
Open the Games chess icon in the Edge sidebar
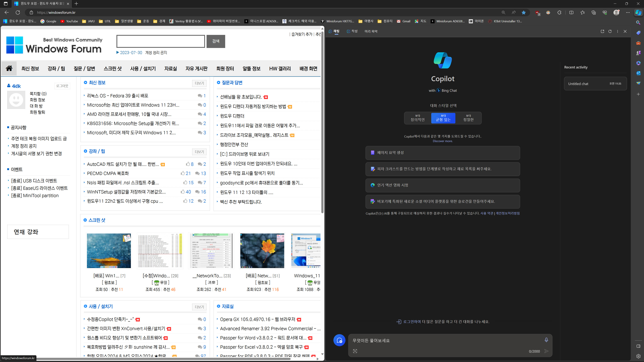click(x=638, y=53)
